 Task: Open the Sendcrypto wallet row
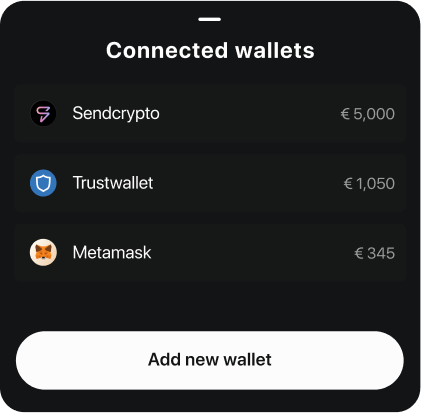210,114
